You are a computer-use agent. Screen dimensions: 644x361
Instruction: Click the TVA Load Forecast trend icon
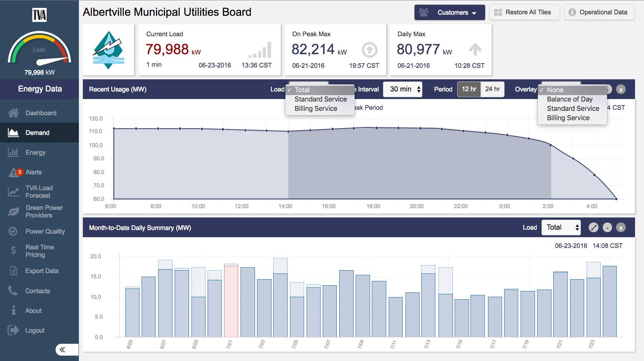[14, 192]
